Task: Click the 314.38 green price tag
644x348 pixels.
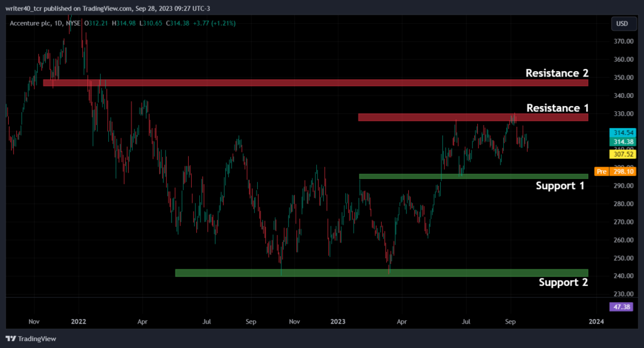Action: pyautogui.click(x=623, y=141)
